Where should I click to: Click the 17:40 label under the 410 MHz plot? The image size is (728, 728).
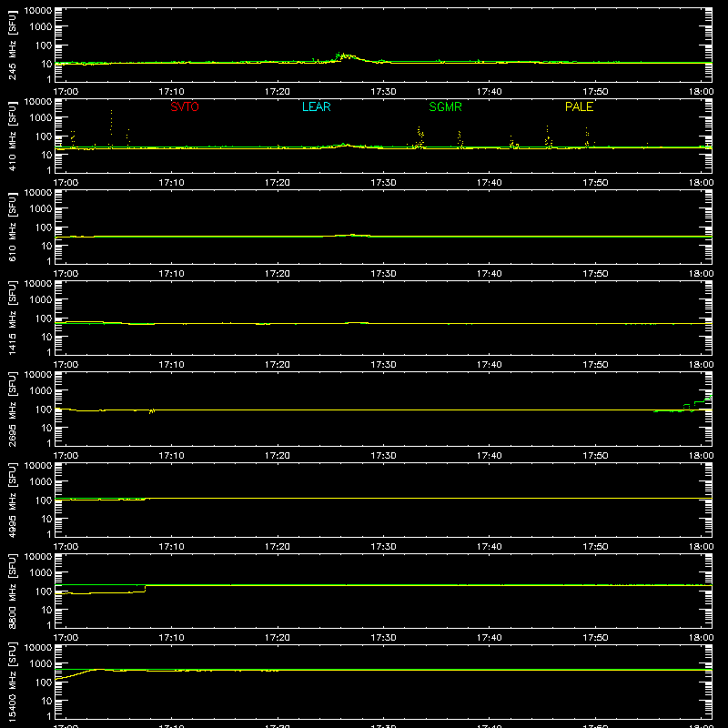(489, 183)
